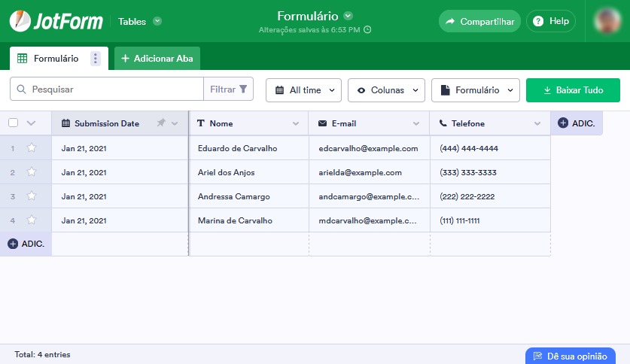This screenshot has width=630, height=364.
Task: Click the add row plus icon
Action: point(13,244)
